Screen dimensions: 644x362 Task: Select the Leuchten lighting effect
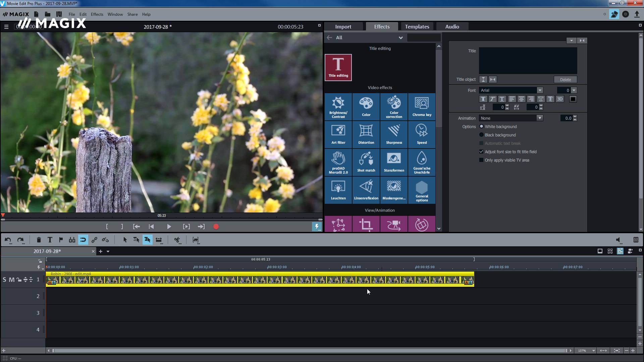click(338, 190)
